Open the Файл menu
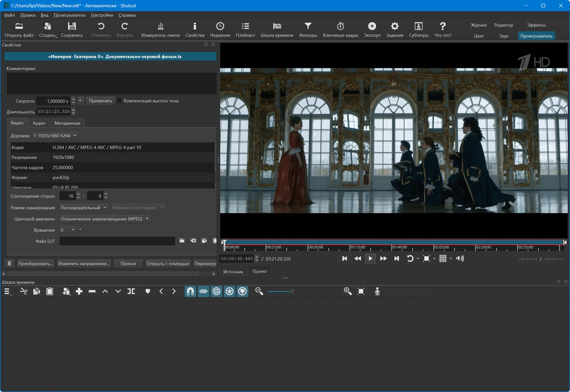This screenshot has width=570, height=392. (9, 15)
